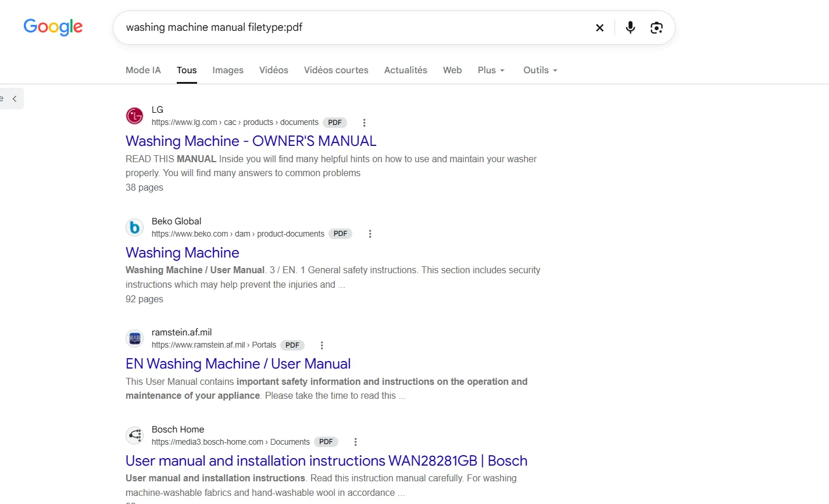Collapse the left side panel arrow

14,99
